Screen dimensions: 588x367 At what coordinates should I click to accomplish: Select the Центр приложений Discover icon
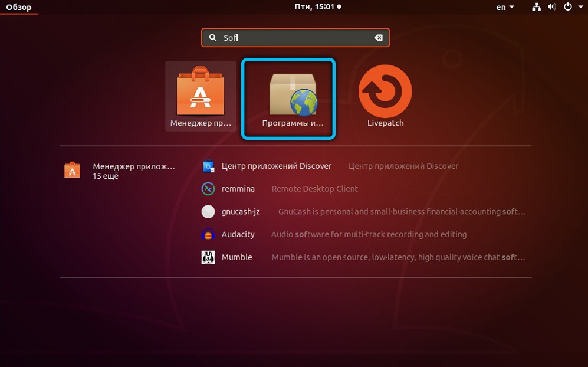[208, 166]
